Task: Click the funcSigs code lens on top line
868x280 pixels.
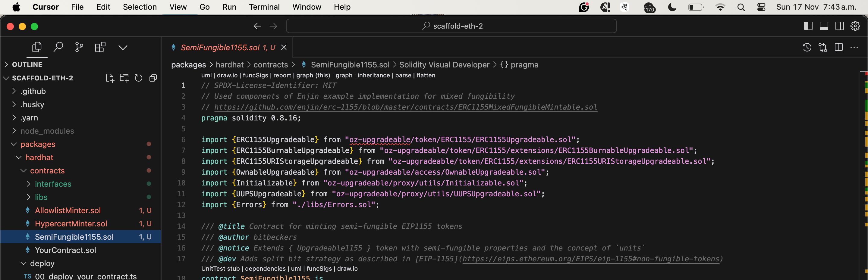Action: pos(255,75)
